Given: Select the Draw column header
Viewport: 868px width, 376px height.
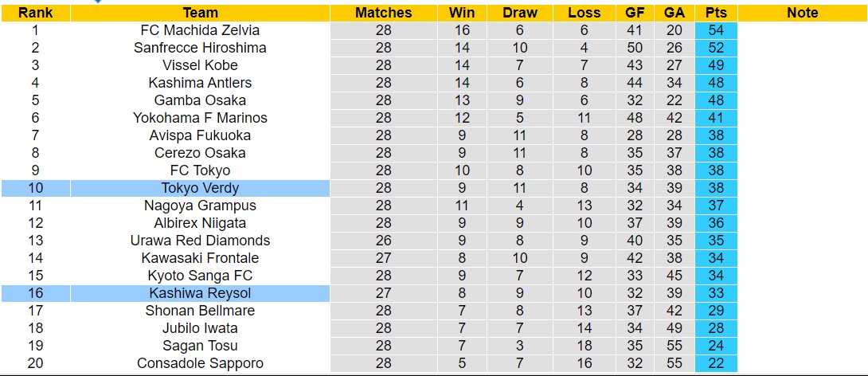Looking at the screenshot, I should (x=520, y=13).
